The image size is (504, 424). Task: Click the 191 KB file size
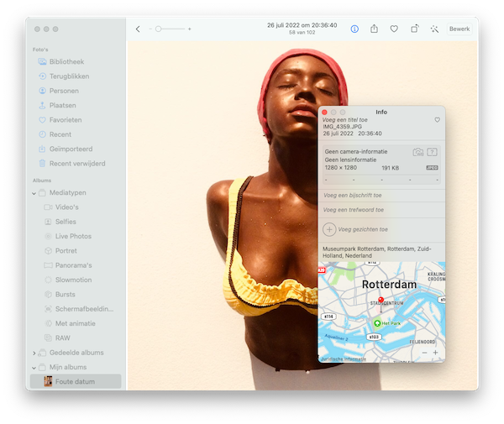click(391, 168)
